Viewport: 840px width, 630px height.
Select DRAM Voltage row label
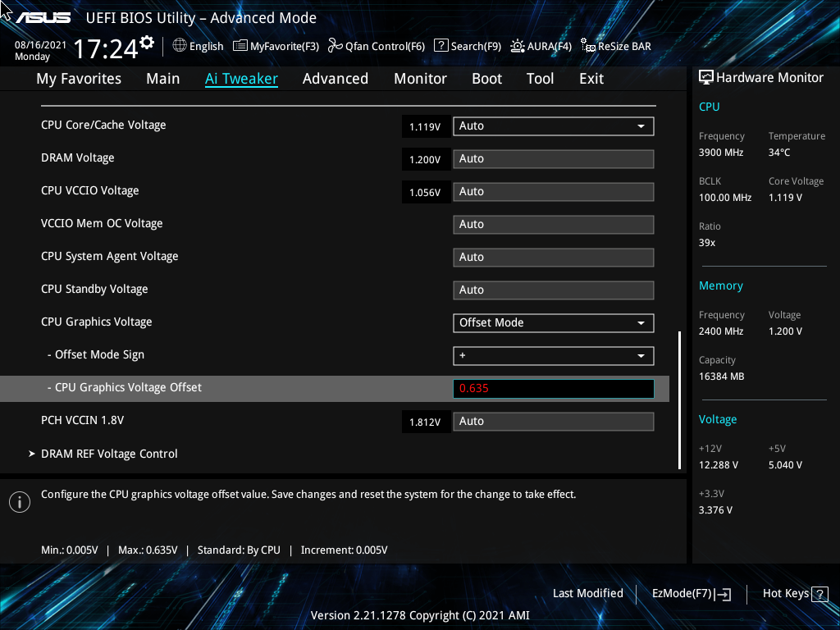tap(78, 158)
